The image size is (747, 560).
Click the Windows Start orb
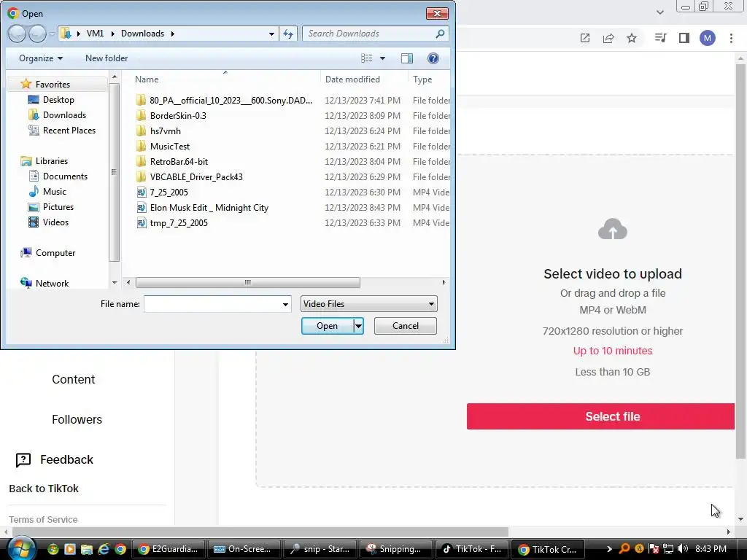pyautogui.click(x=20, y=548)
